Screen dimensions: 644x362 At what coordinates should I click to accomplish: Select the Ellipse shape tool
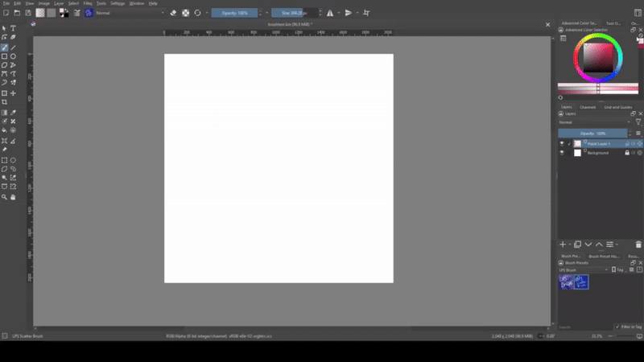[13, 56]
